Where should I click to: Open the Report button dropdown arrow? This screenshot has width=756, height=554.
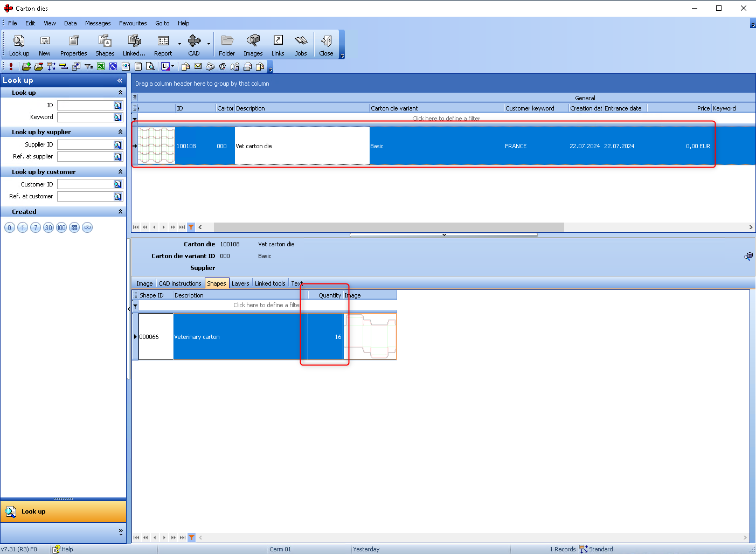click(179, 45)
